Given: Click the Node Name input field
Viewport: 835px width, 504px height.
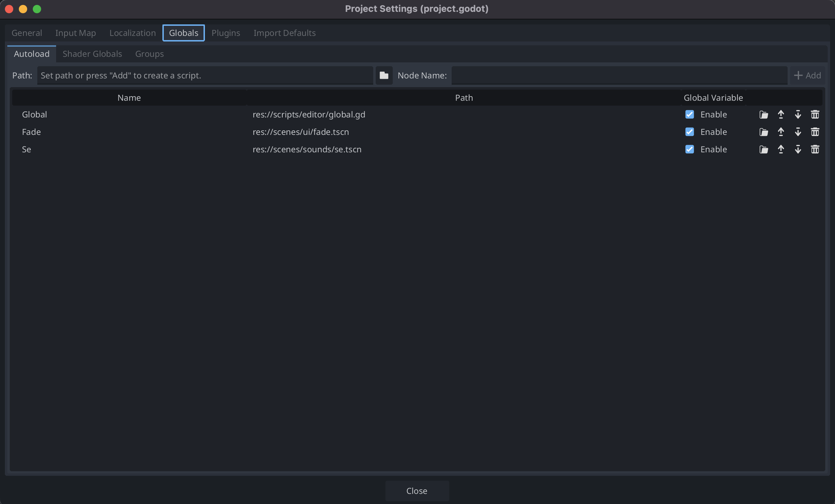Looking at the screenshot, I should (619, 76).
